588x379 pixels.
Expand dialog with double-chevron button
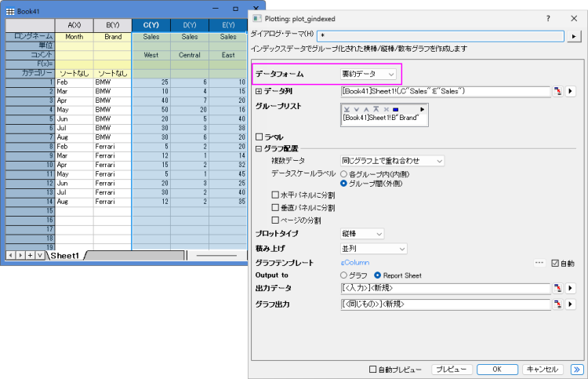pos(577,370)
